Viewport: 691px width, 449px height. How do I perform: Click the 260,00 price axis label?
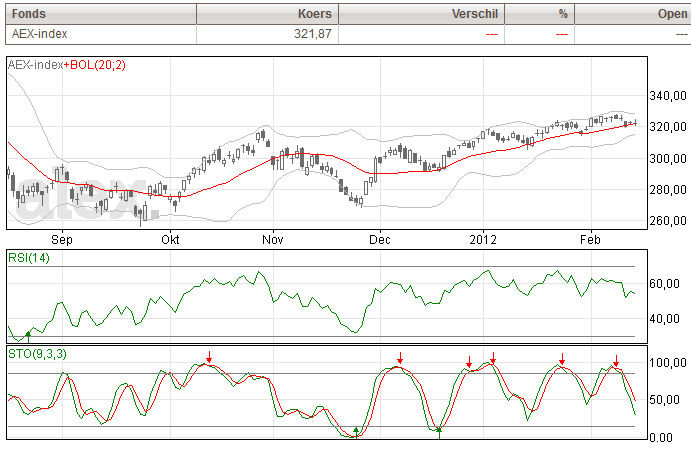point(668,220)
